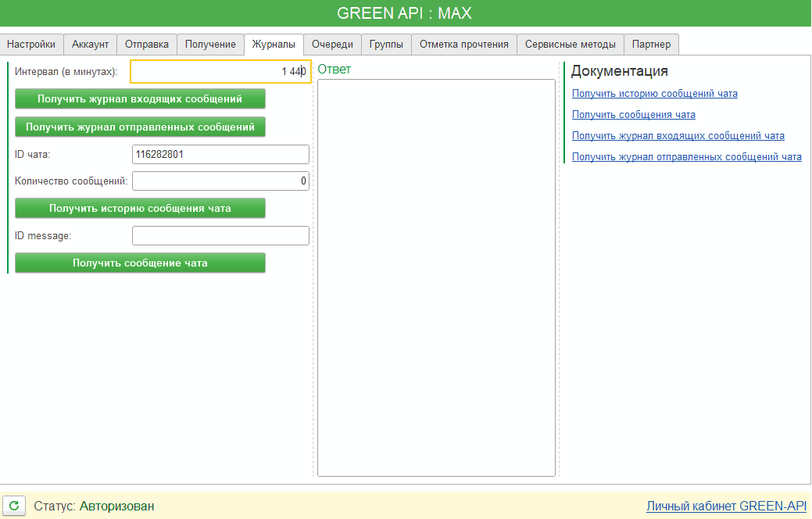Screen dimensions: 812x519
Task: Click Получить историю сообщения чата button
Action: pyautogui.click(x=141, y=208)
